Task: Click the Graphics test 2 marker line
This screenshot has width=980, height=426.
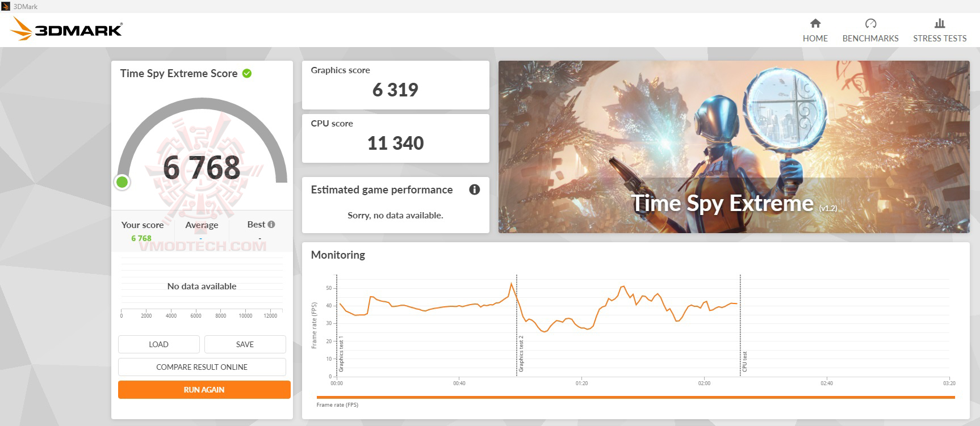Action: 517,325
